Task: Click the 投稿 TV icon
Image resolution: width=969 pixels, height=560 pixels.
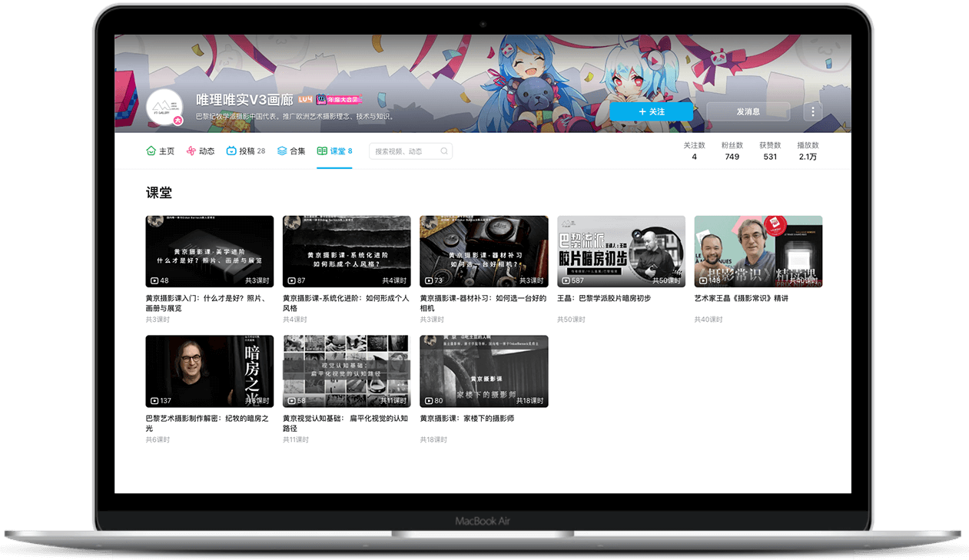Action: (231, 151)
